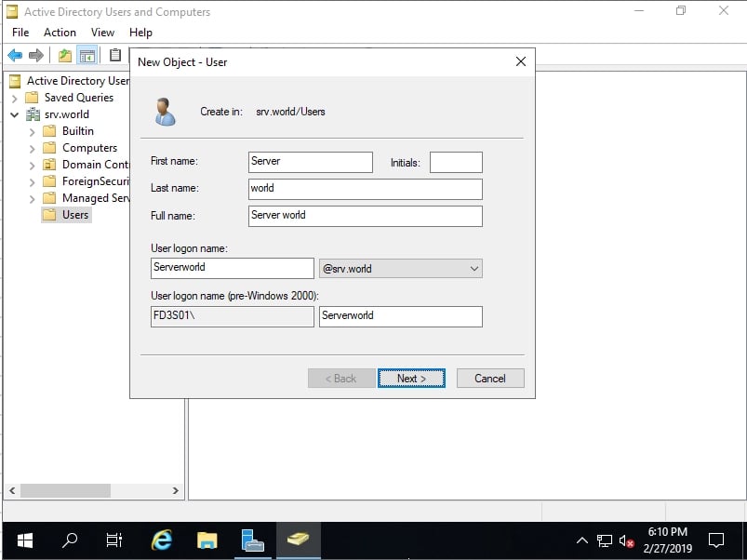Click the First name field
747x560 pixels.
pos(311,162)
